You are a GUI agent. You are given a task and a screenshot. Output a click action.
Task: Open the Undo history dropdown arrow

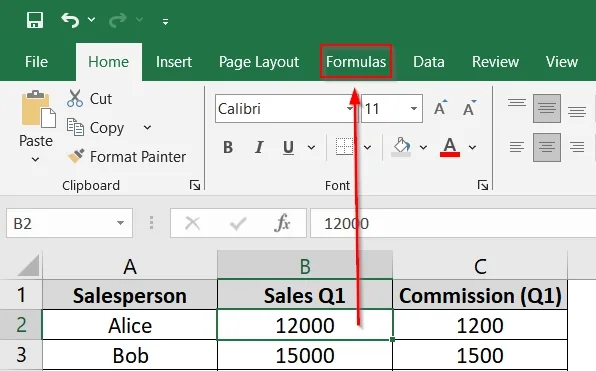coord(92,19)
